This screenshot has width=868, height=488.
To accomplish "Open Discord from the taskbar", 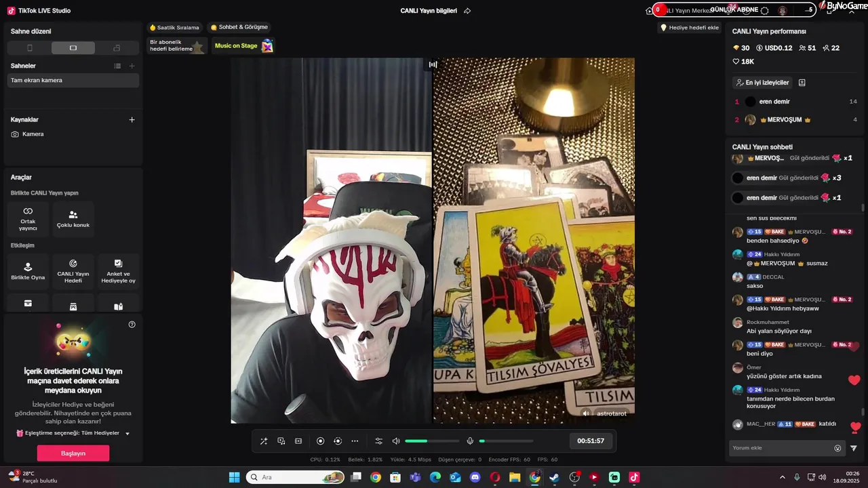I will tap(475, 477).
